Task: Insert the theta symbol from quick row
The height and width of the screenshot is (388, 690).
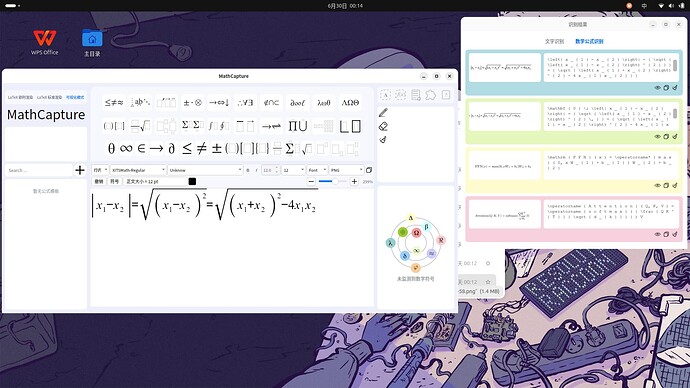Action: (111, 149)
